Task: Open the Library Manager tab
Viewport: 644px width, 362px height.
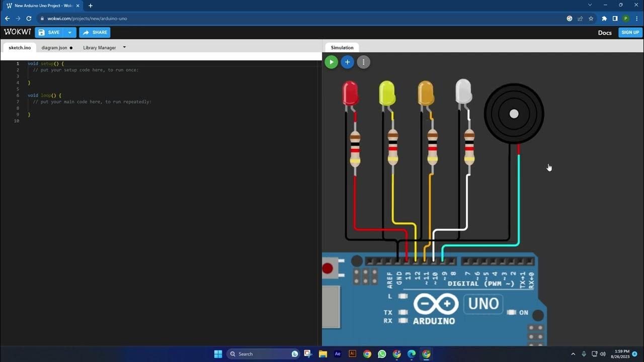Action: (100, 48)
